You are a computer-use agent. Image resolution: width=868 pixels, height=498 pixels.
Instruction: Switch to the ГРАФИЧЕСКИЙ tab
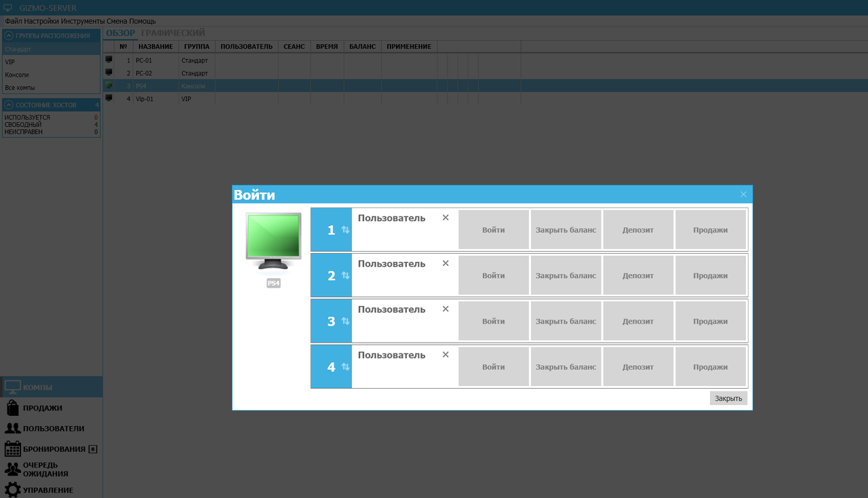[x=173, y=33]
